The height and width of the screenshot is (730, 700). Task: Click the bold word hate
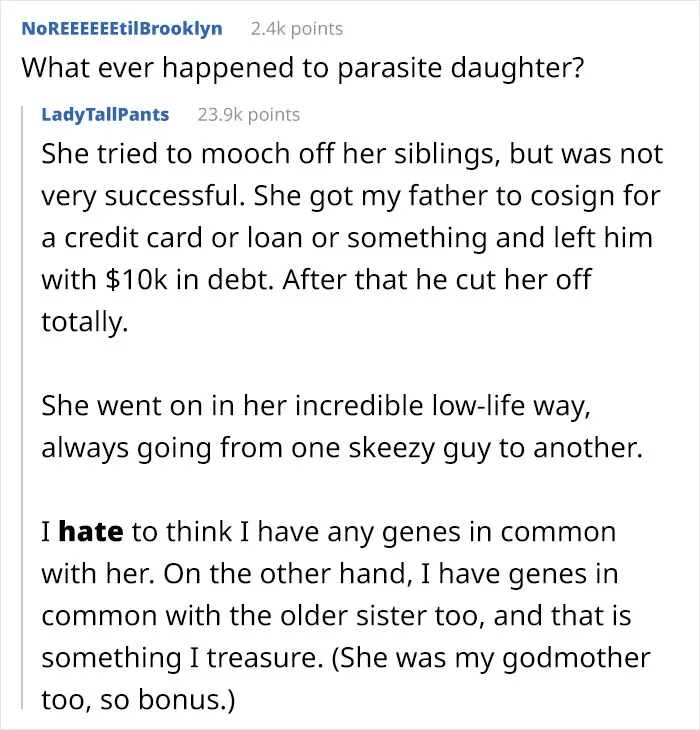coord(91,531)
